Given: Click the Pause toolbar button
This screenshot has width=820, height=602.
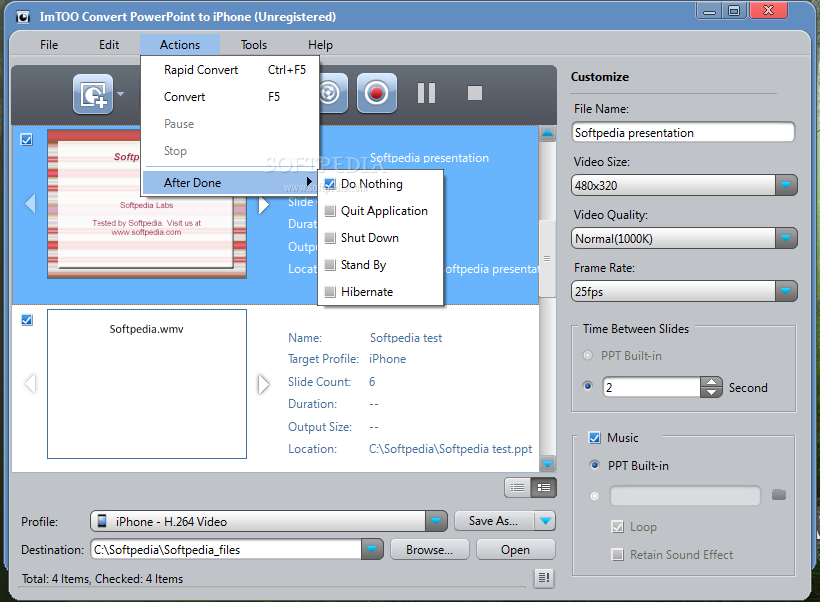Looking at the screenshot, I should [x=426, y=94].
